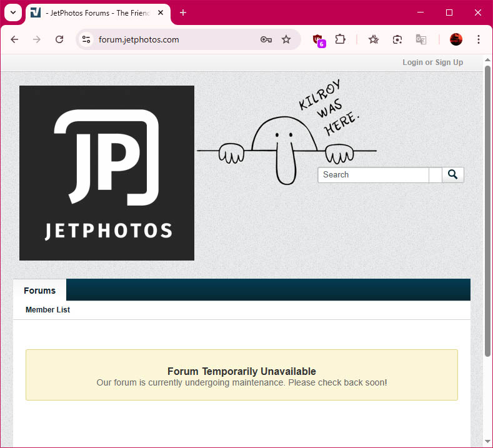Open the bookmarks list star icon in toolbar

[374, 39]
